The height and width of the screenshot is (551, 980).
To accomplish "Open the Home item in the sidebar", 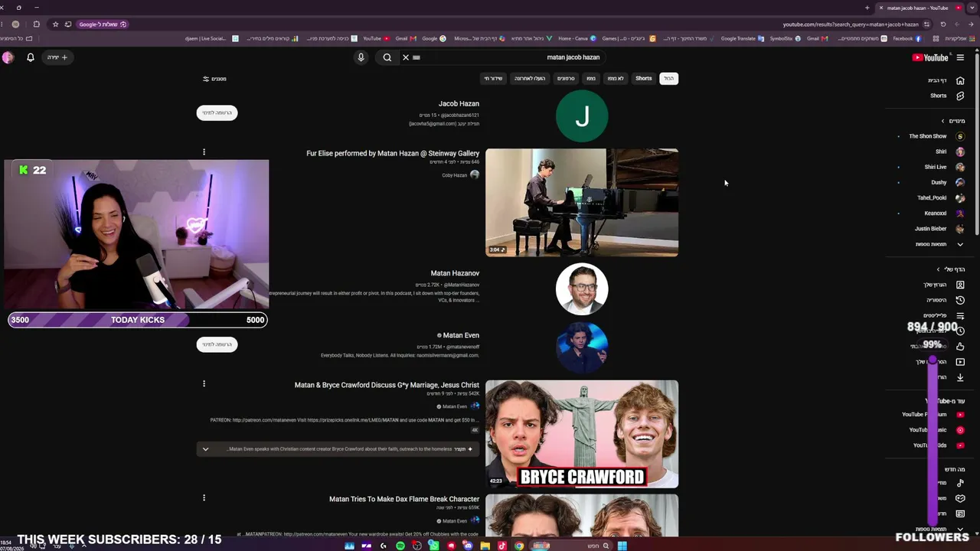I will [946, 80].
